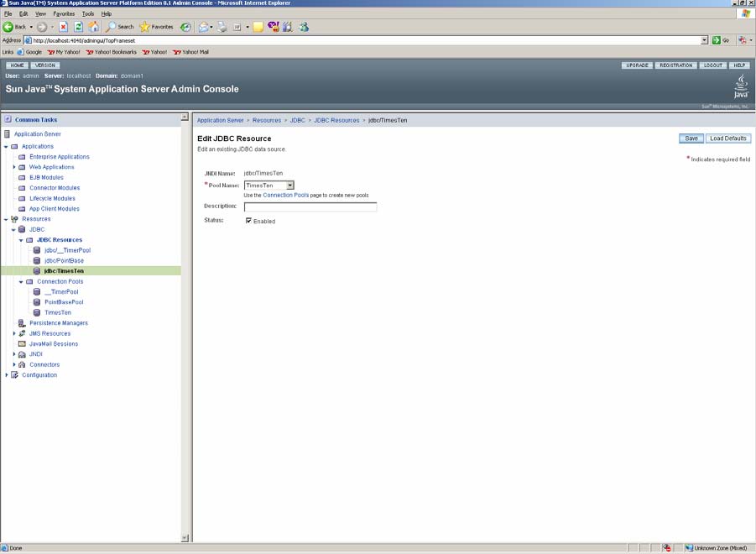Screen dimensions: 756x554
Task: Click the Save button
Action: [691, 138]
